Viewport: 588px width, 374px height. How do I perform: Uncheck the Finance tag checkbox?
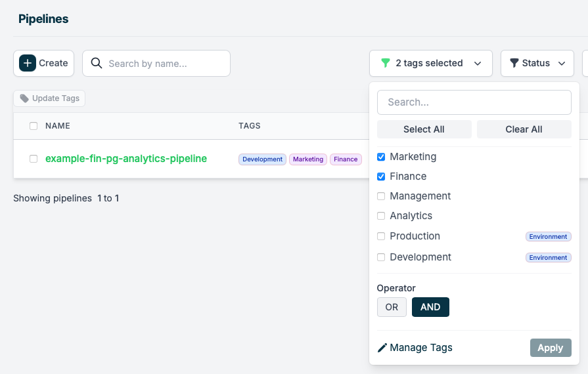coord(381,177)
